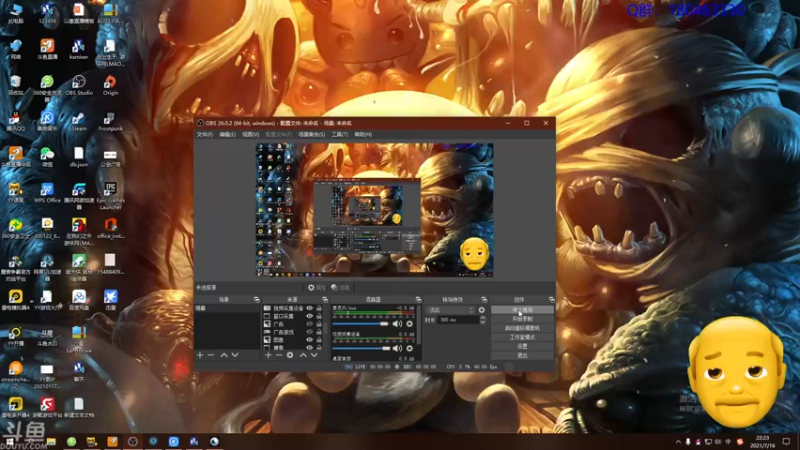800x450 pixels.
Task: Open the Sandboxie desktop icon
Action: click(79, 339)
